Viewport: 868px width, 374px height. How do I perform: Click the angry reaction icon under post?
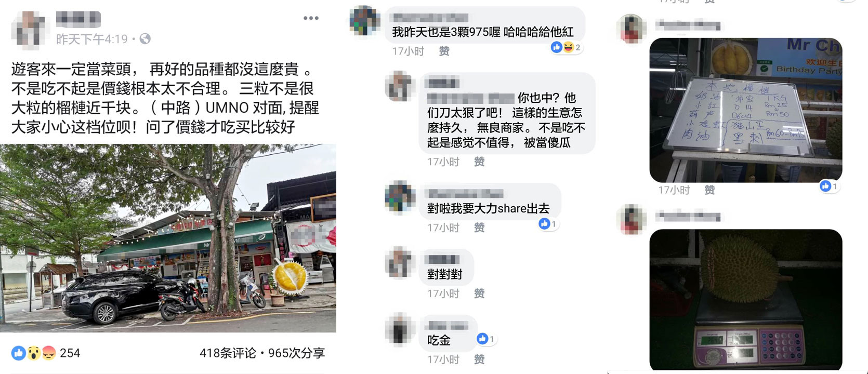click(x=48, y=353)
